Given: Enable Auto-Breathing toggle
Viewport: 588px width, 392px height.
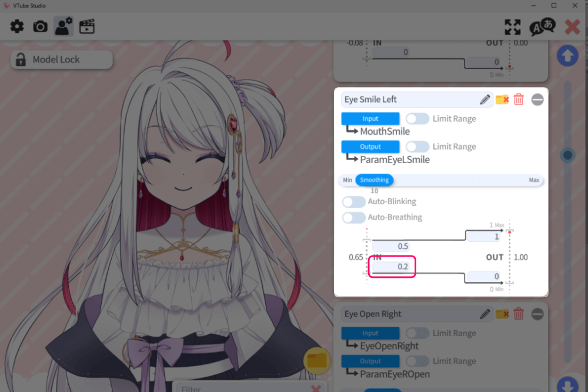Looking at the screenshot, I should pos(354,218).
